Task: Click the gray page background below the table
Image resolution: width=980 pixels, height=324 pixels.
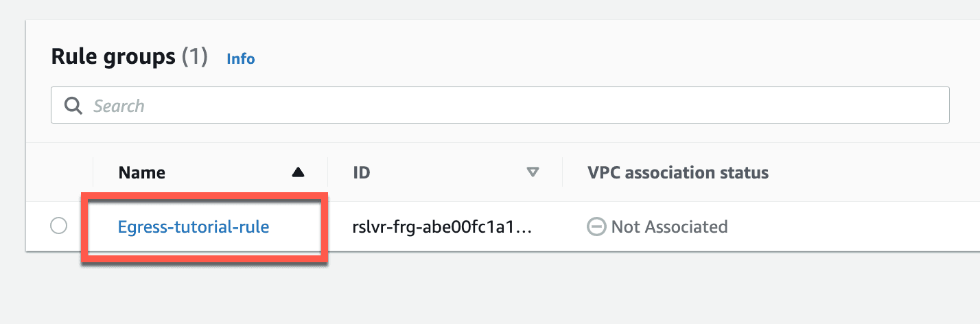Action: tap(490, 288)
